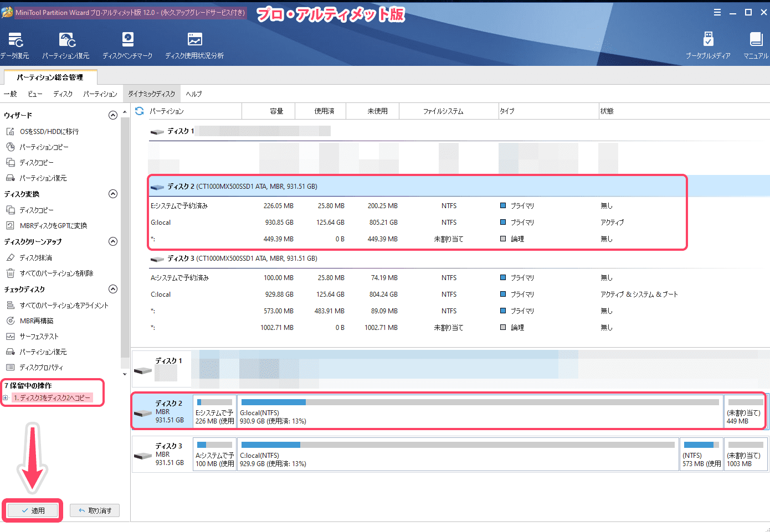The image size is (770, 532).
Task: Choose すべてのパーティションを削除
Action: tap(57, 273)
